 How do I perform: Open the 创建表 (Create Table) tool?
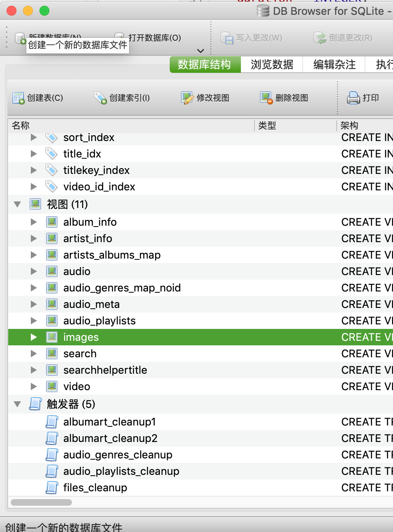point(18,98)
